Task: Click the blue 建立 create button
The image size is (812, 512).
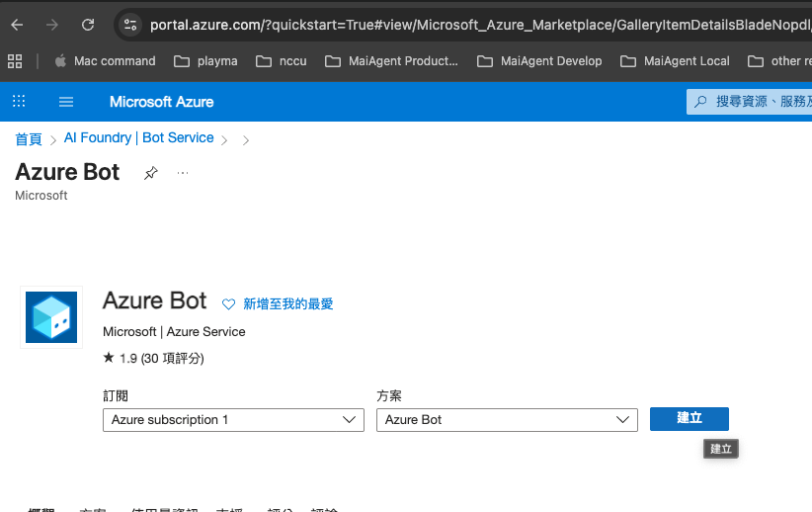Action: click(690, 419)
